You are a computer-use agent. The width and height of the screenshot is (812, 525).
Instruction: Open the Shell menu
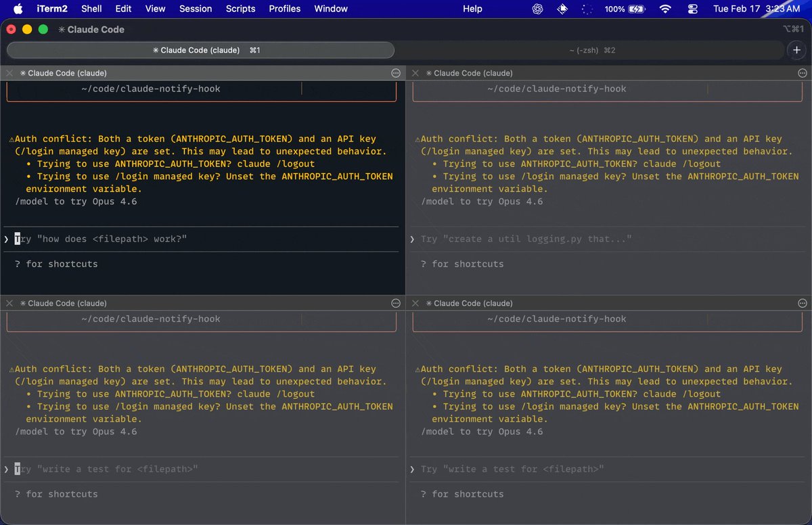coord(91,9)
